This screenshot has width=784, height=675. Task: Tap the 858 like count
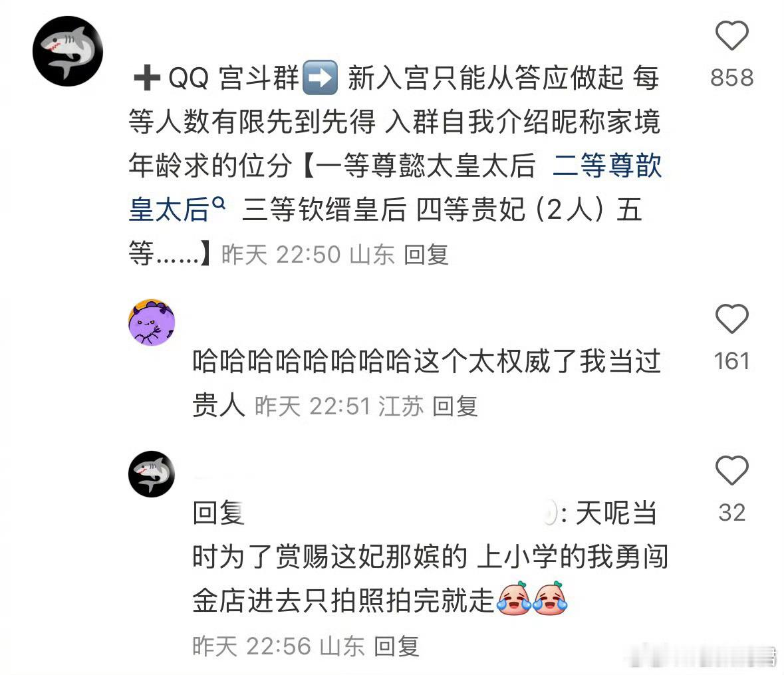tap(731, 78)
